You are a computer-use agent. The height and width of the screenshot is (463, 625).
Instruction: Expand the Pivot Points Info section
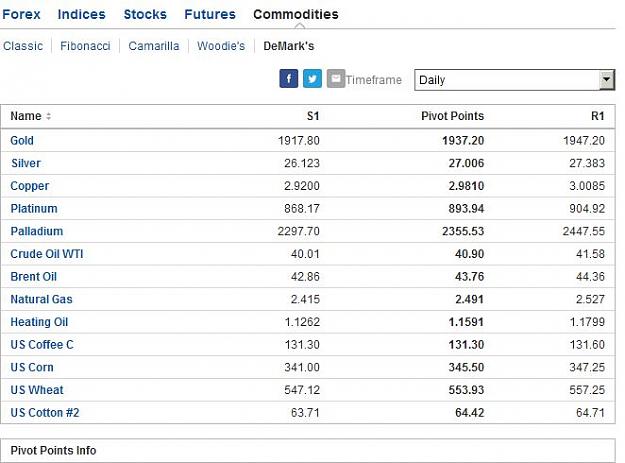point(308,451)
